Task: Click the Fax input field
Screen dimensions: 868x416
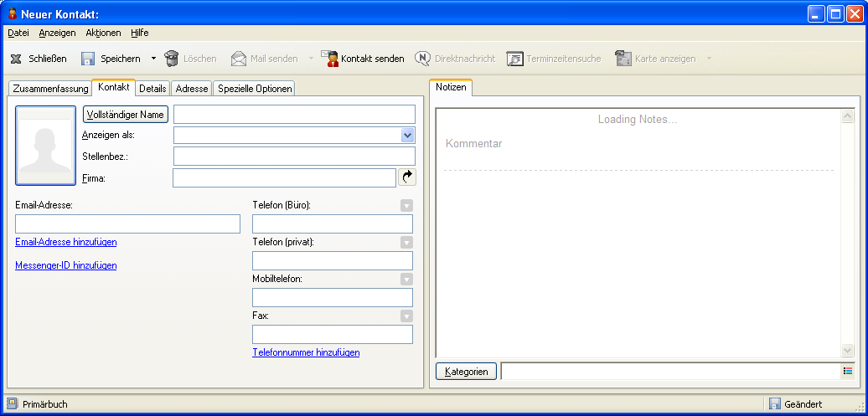Action: tap(333, 335)
